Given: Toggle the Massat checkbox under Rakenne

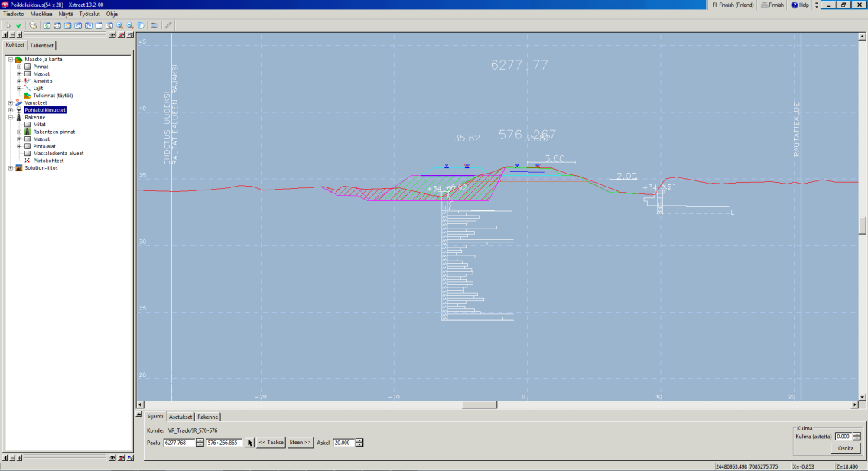Looking at the screenshot, I should point(28,139).
